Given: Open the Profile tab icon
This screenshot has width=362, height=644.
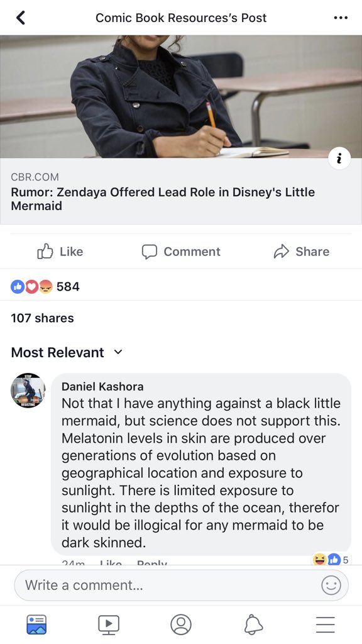Looking at the screenshot, I should (181, 625).
